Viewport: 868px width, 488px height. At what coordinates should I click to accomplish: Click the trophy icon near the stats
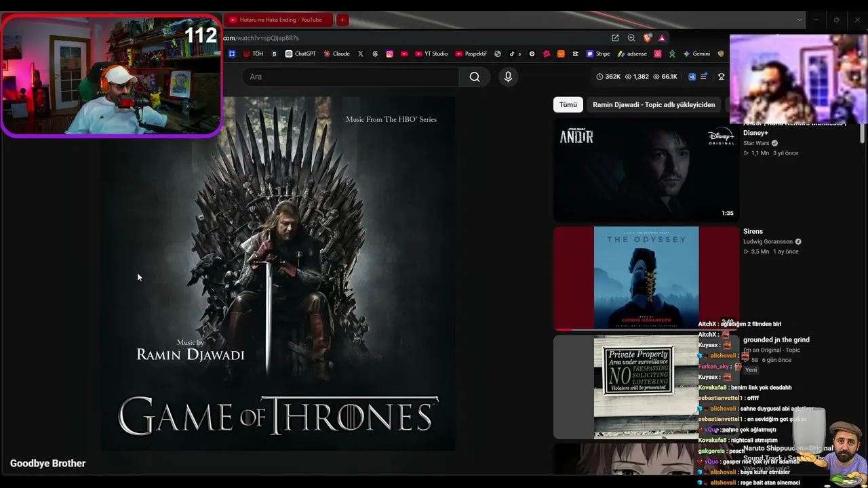(721, 77)
